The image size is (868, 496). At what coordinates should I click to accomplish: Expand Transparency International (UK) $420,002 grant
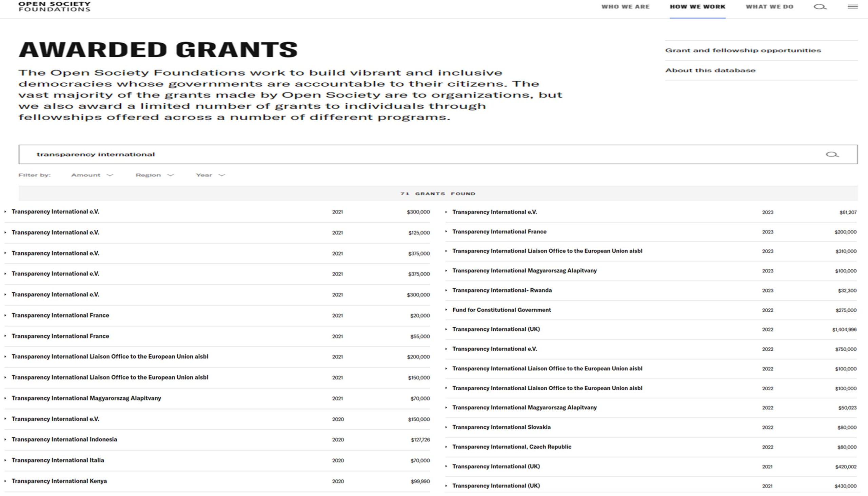pos(651,467)
